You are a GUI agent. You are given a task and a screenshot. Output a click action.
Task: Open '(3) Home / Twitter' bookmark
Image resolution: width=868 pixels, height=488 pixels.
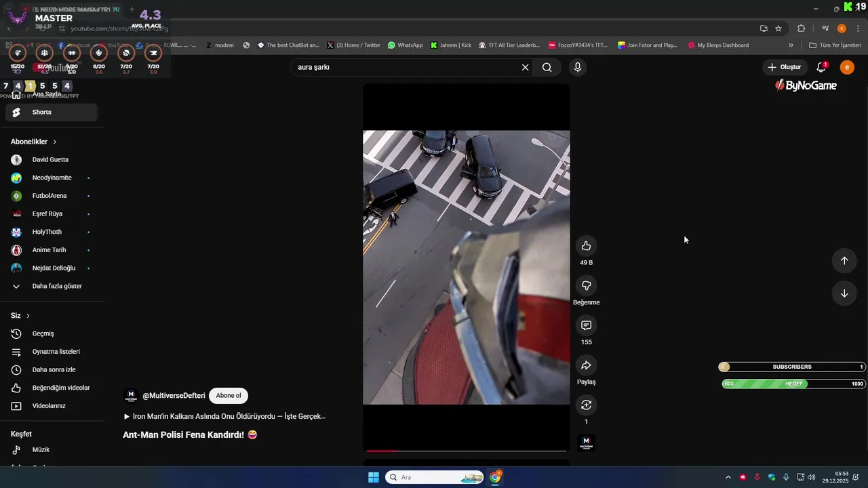(353, 45)
